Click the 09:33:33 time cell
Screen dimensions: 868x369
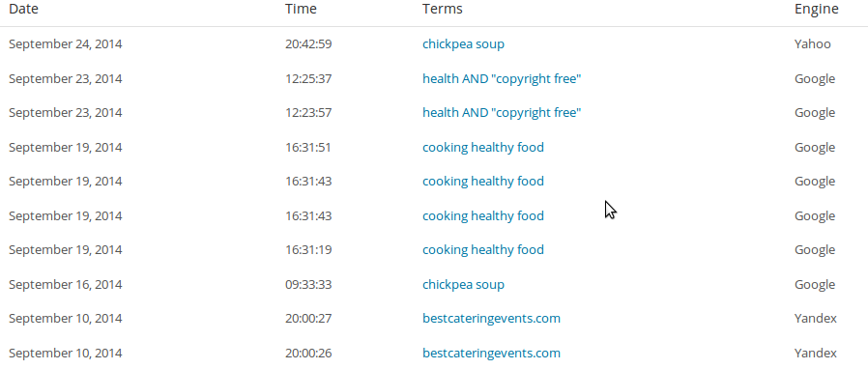click(308, 284)
